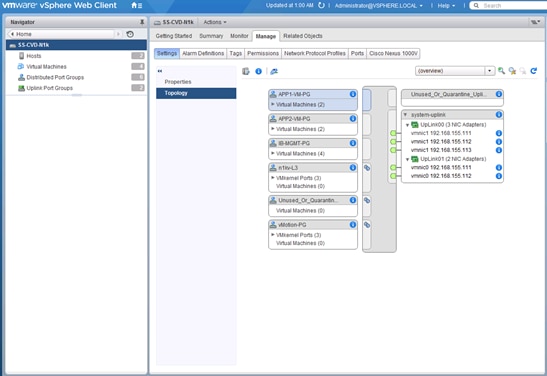The image size is (547, 376).
Task: Click the migrate networking icon in topology toolbar
Action: click(274, 71)
